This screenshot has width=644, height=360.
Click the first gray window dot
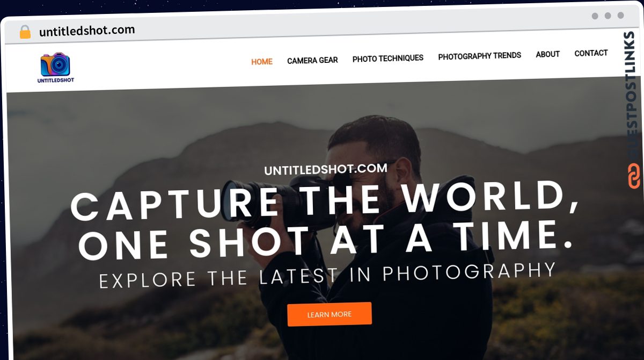(595, 16)
